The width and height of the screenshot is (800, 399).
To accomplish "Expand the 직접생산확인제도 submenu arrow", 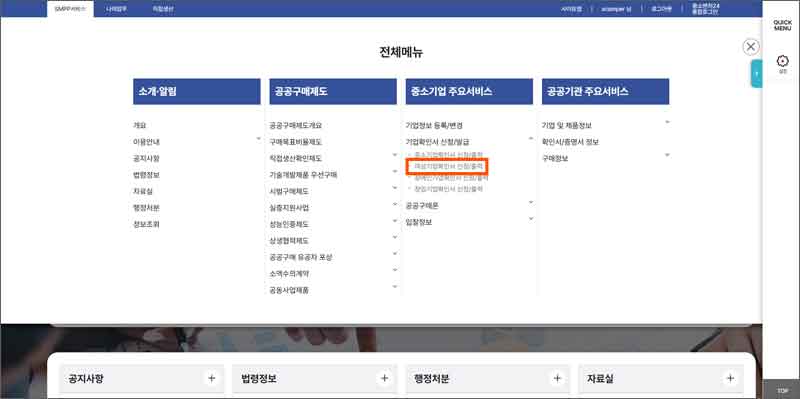I will coord(394,155).
